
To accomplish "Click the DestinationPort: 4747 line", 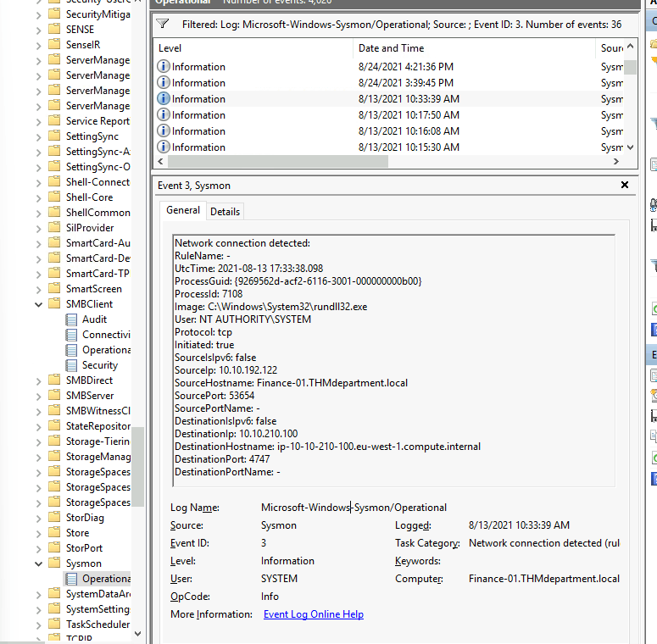I will (x=222, y=459).
